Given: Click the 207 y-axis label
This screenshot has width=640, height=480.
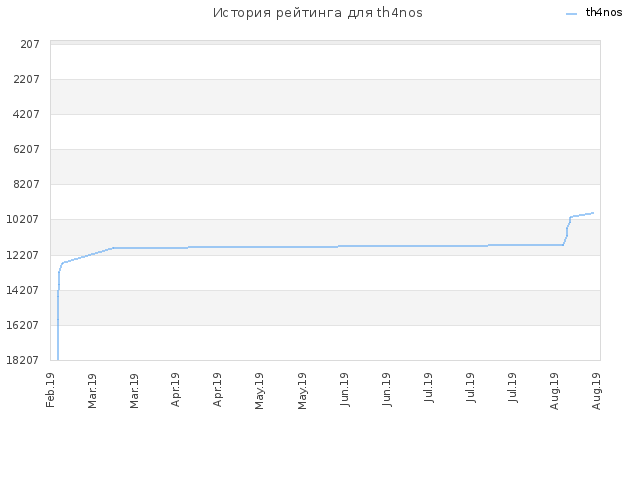Looking at the screenshot, I should (x=30, y=44).
